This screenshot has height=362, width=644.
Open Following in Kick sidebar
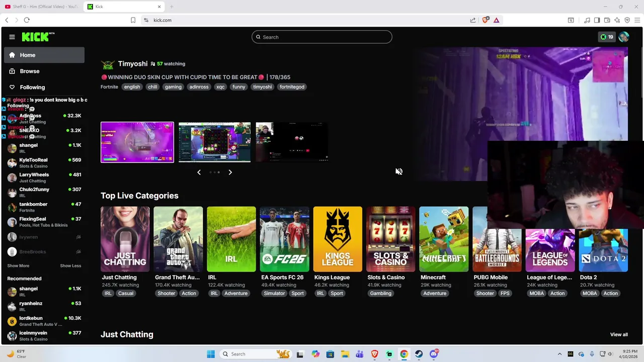click(44, 87)
